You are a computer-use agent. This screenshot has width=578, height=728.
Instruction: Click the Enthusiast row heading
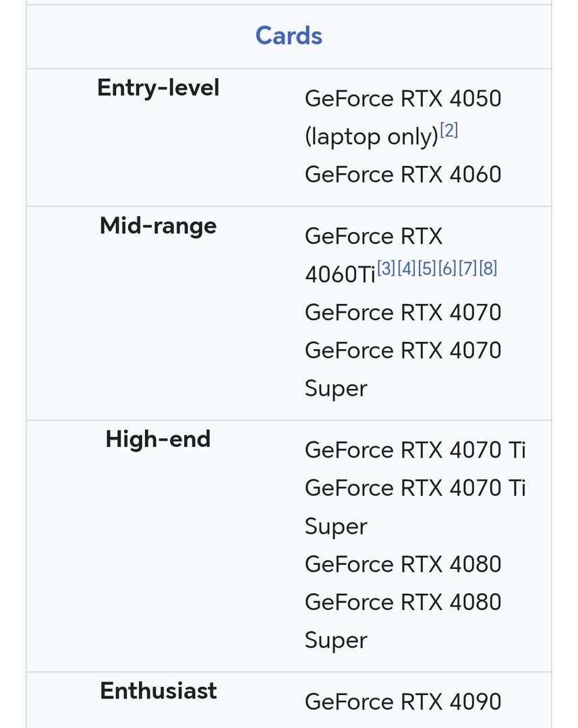158,691
